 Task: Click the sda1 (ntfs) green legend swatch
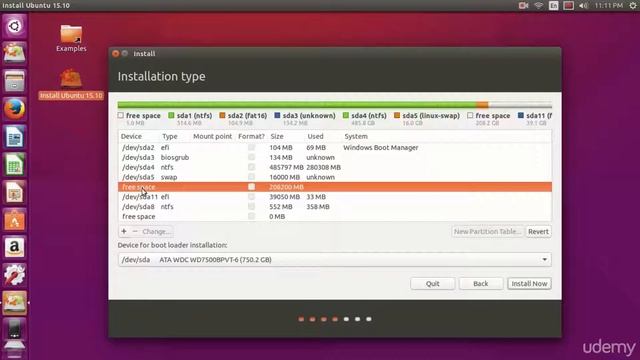pos(171,116)
